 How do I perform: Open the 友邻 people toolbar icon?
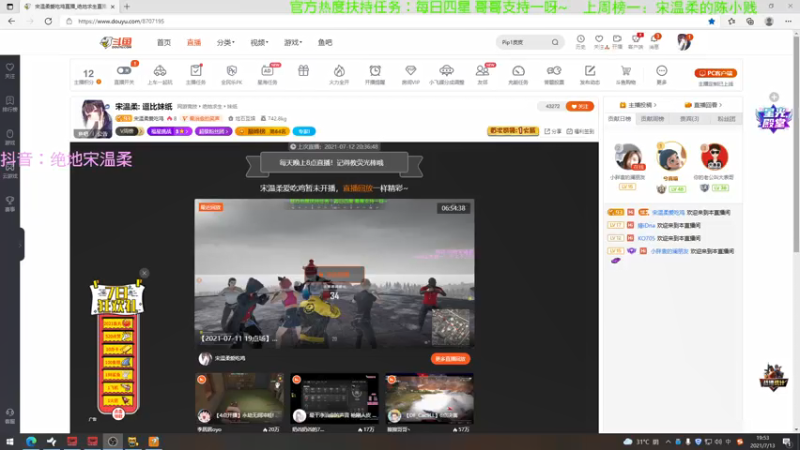(x=482, y=74)
